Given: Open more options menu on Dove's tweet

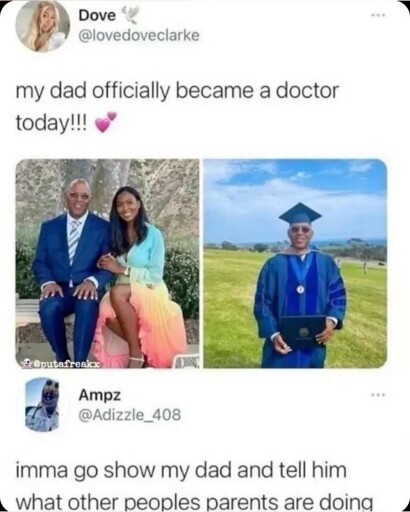Looking at the screenshot, I should [379, 15].
